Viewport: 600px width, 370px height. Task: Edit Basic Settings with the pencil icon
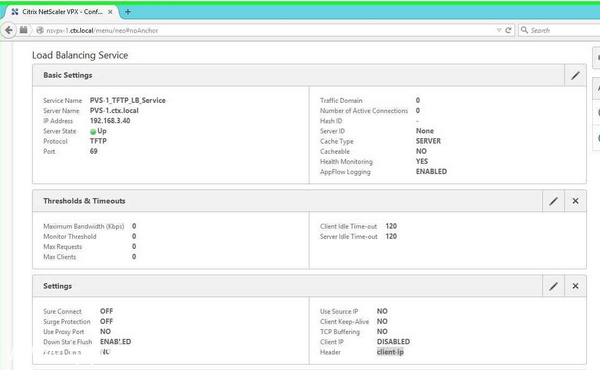pyautogui.click(x=575, y=75)
